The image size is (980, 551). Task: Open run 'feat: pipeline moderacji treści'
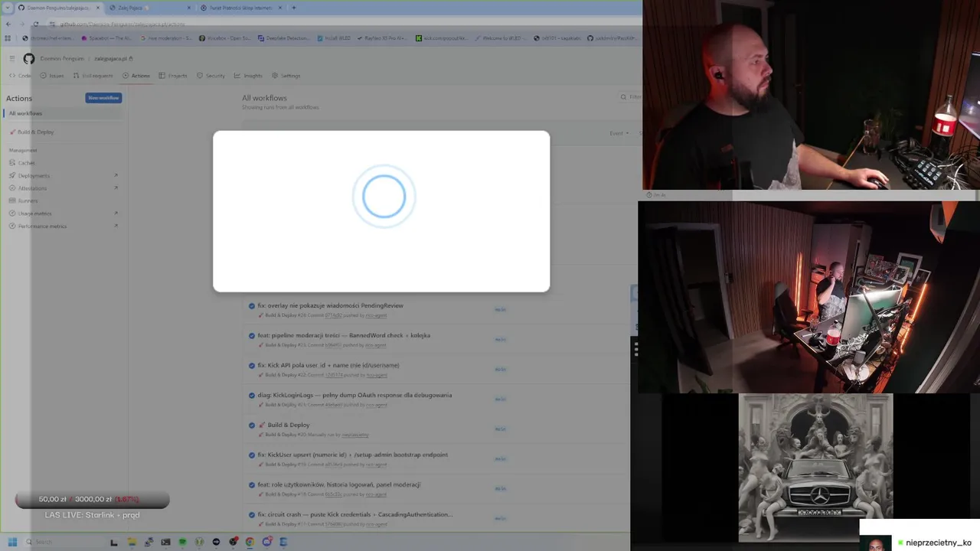coord(344,335)
